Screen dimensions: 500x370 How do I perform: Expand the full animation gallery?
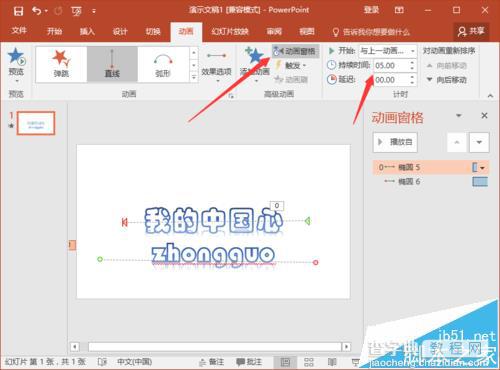[194, 77]
